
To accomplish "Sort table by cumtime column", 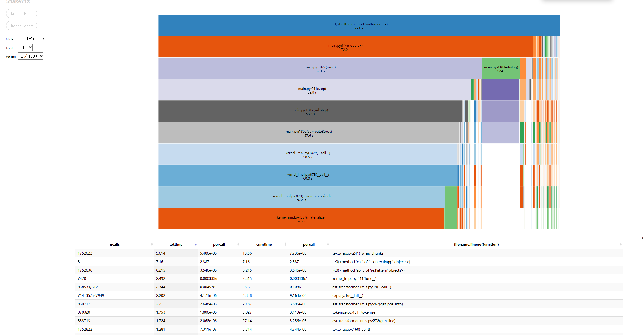I will (x=264, y=244).
